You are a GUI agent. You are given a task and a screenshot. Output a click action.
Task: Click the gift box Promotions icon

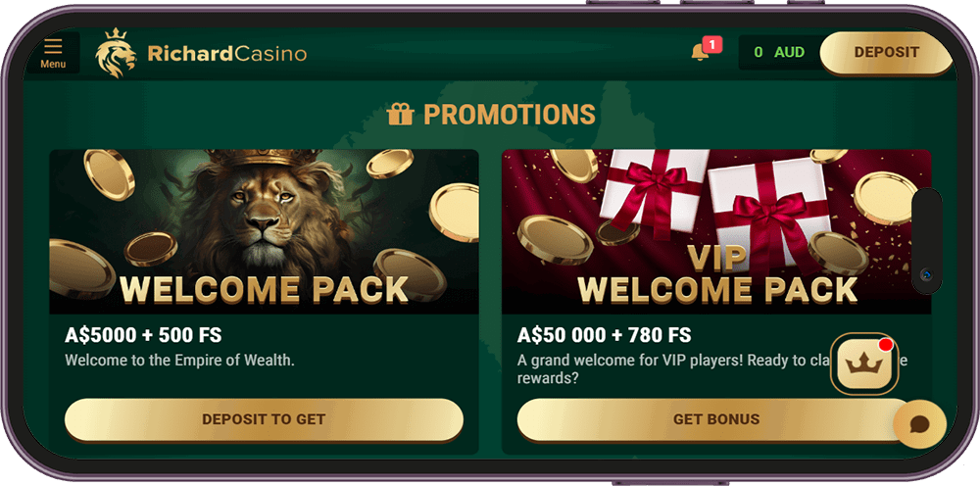400,115
